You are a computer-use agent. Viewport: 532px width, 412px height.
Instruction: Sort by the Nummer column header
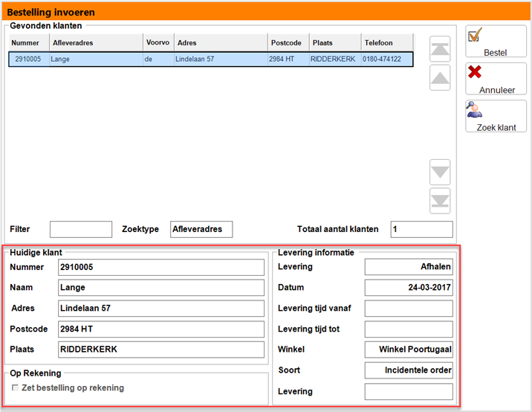click(x=29, y=43)
